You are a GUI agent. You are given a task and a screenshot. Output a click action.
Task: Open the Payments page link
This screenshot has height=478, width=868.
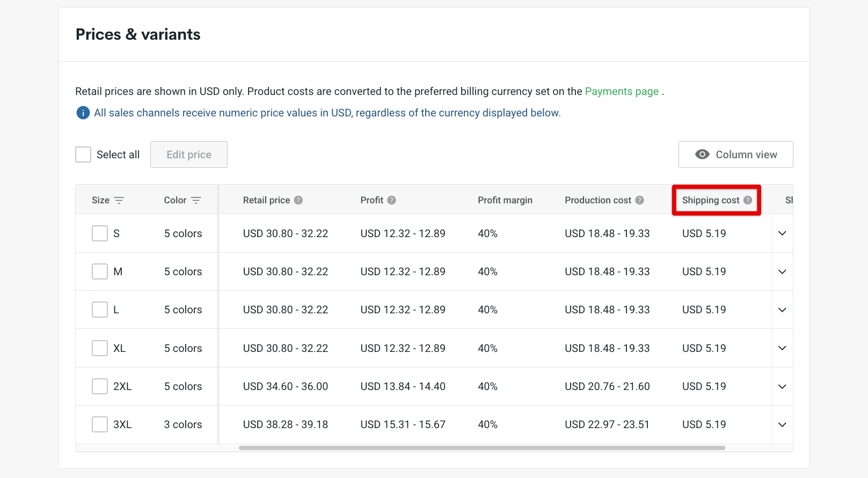[x=622, y=91]
